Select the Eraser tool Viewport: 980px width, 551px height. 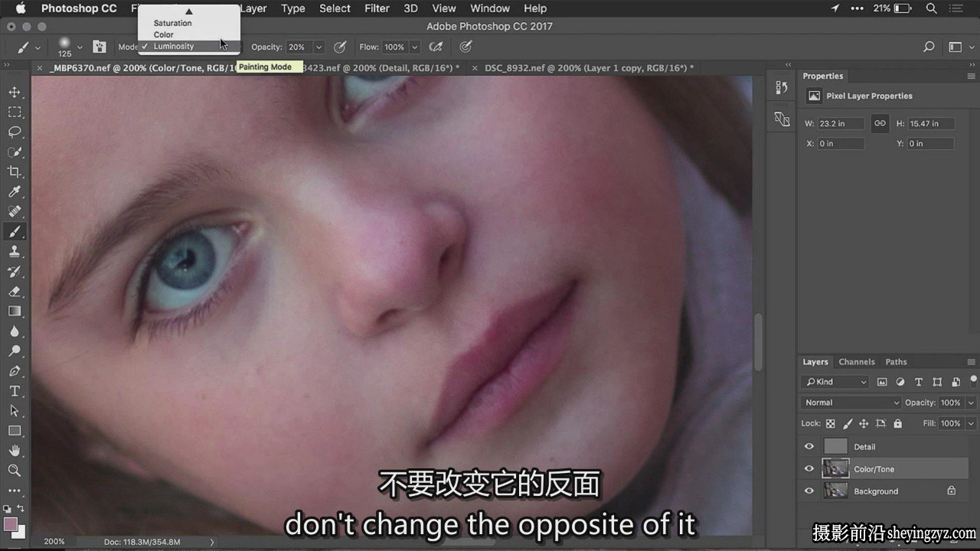(x=15, y=292)
